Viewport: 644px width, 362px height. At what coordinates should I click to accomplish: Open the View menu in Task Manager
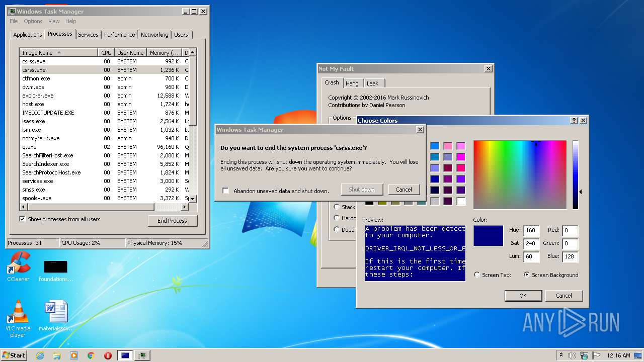click(54, 21)
